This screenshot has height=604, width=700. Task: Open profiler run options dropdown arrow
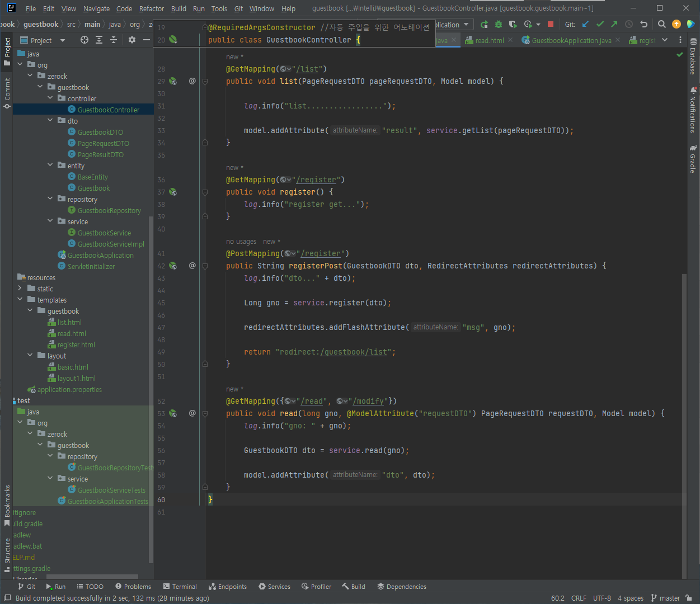(538, 25)
